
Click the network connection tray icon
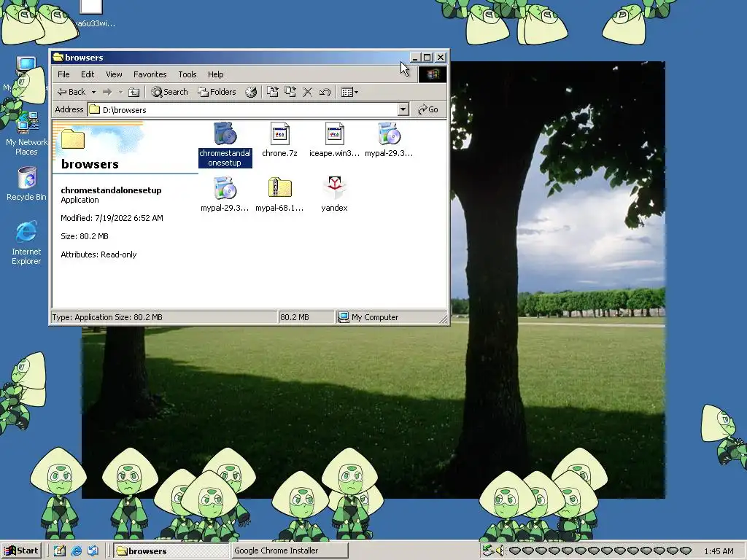(487, 551)
